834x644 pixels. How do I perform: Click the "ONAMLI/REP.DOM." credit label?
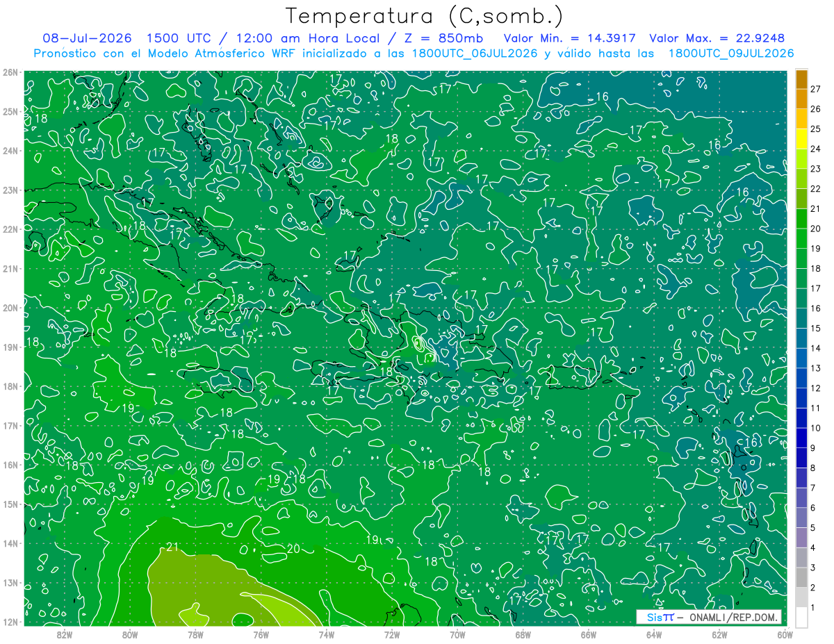734,618
